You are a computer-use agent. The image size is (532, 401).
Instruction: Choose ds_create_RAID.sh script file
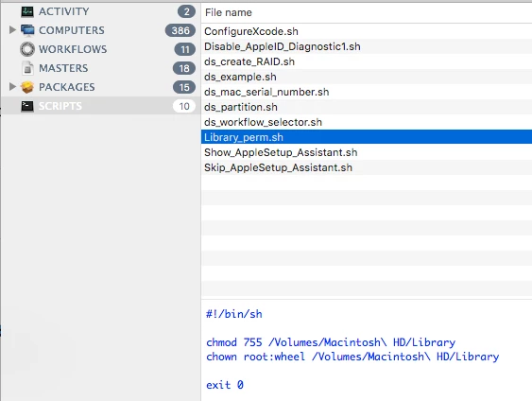tap(367, 61)
